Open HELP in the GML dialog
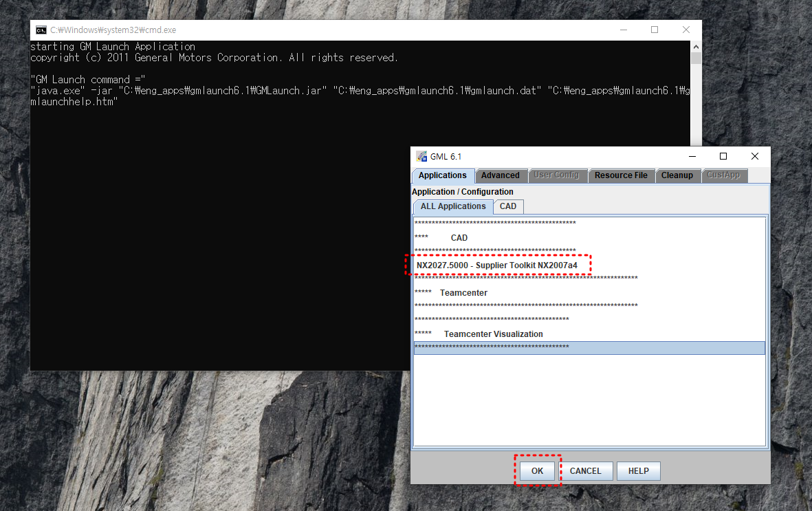The image size is (812, 511). coord(639,471)
